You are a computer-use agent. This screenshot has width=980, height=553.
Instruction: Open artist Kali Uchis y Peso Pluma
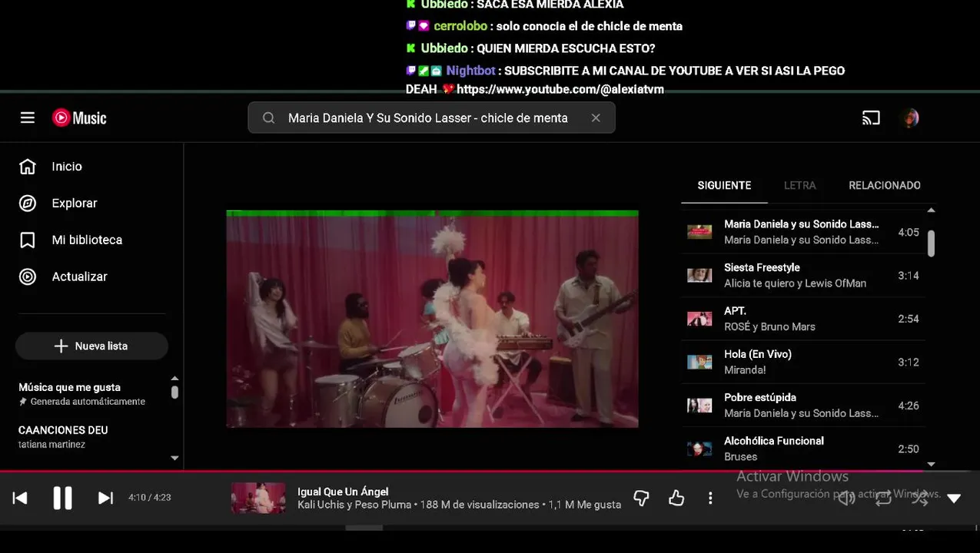(354, 505)
